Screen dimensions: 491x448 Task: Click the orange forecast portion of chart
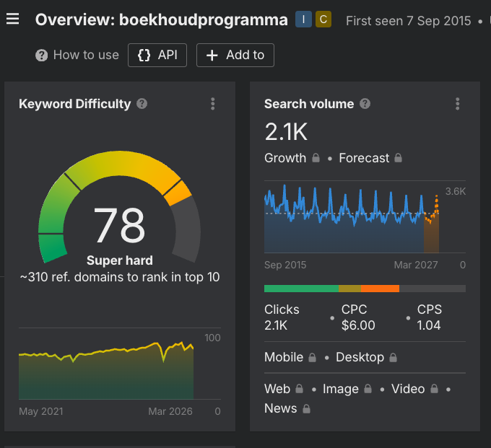[x=432, y=224]
